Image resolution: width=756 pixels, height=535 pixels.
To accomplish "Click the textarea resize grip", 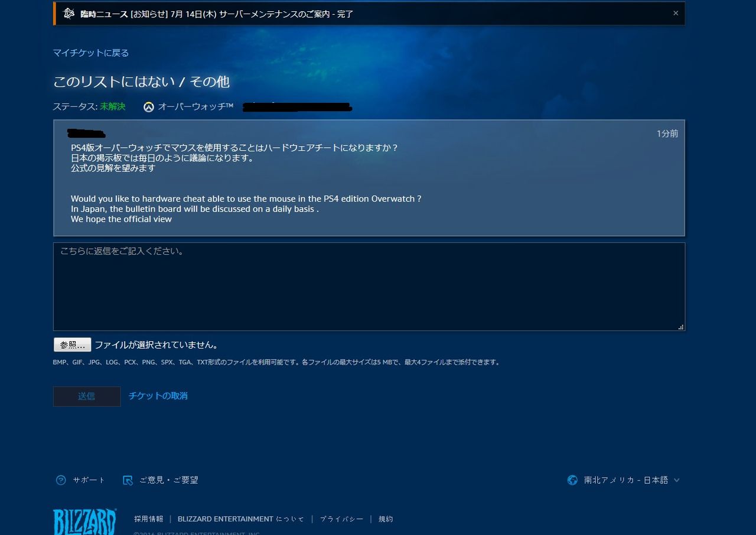I will coord(680,326).
